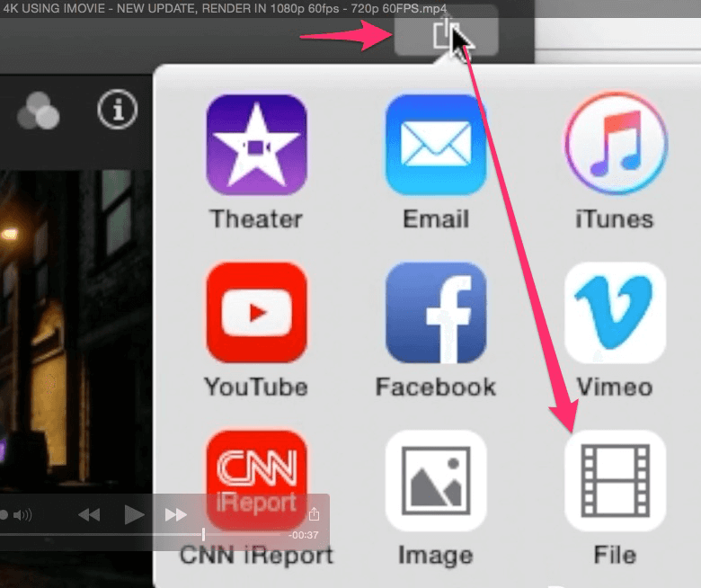Share the movie to Theater
Image resolution: width=701 pixels, height=588 pixels.
256,145
